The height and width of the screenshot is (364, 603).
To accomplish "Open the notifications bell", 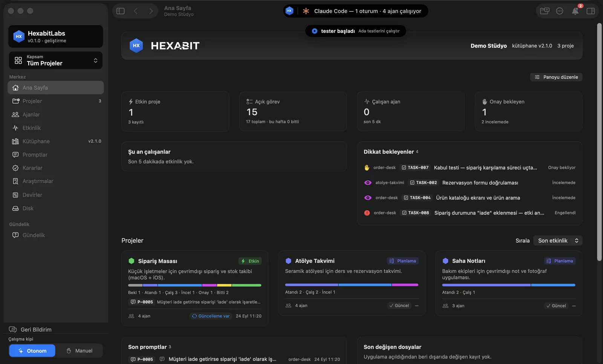I will pyautogui.click(x=575, y=11).
